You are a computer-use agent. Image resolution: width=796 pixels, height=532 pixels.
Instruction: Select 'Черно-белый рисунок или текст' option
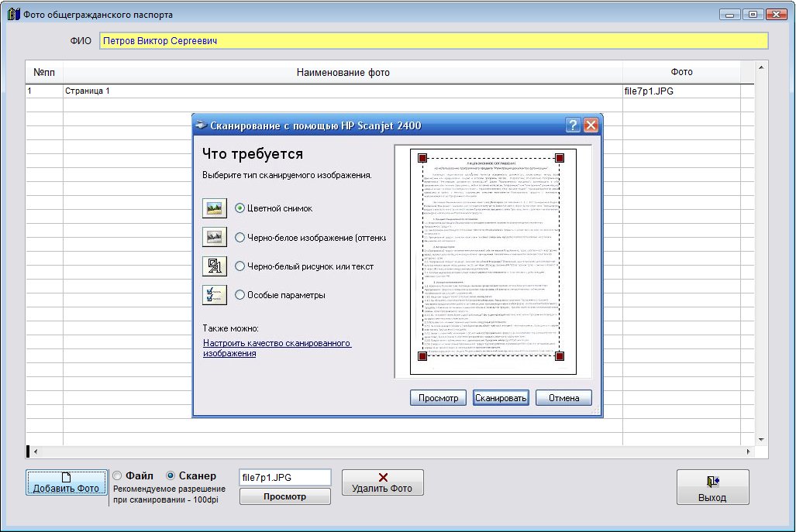(240, 266)
